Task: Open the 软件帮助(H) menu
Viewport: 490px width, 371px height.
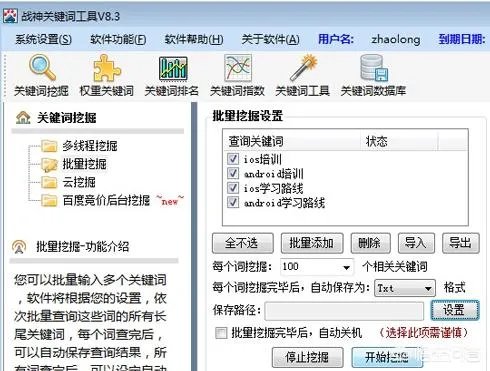Action: [x=194, y=40]
